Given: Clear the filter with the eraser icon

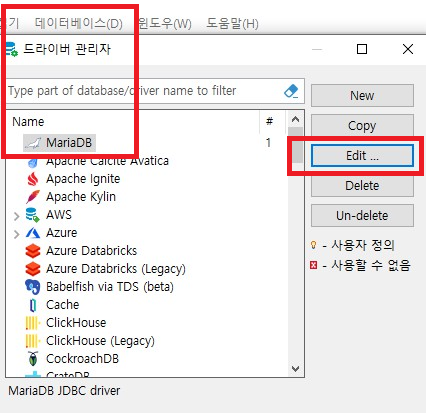Looking at the screenshot, I should tap(291, 91).
